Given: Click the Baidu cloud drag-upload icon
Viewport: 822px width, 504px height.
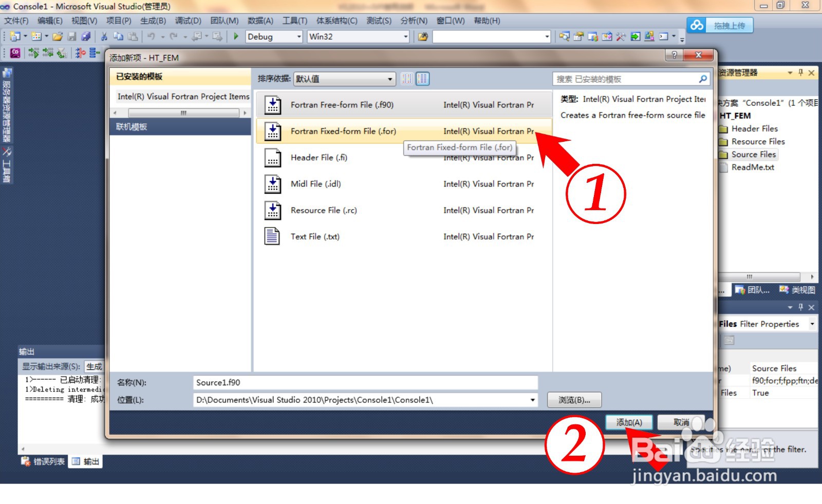Looking at the screenshot, I should pos(697,25).
